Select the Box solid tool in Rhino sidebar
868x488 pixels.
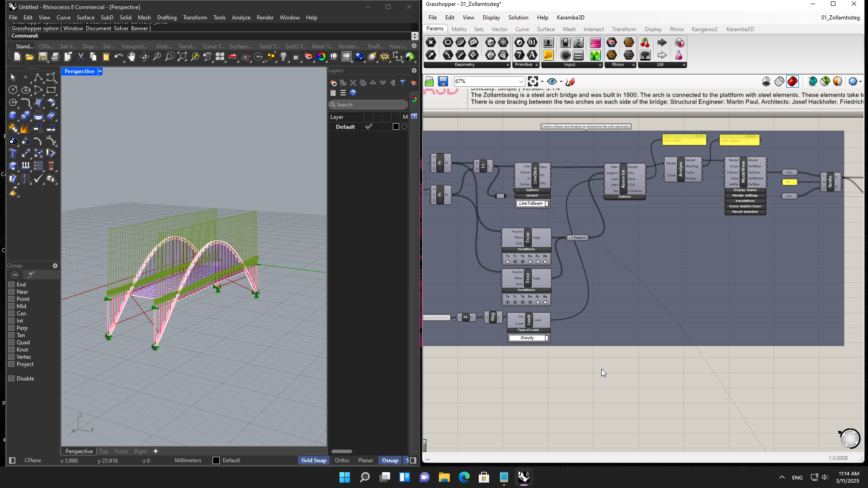[x=13, y=115]
